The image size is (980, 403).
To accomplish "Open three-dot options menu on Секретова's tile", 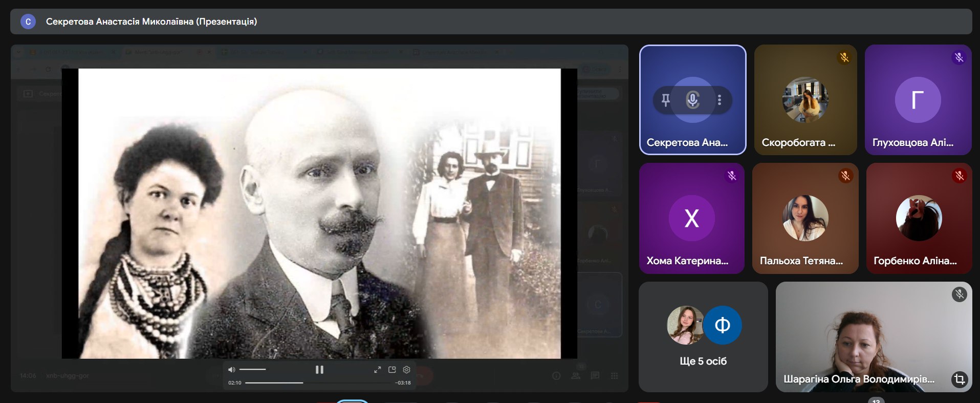I will tap(720, 100).
